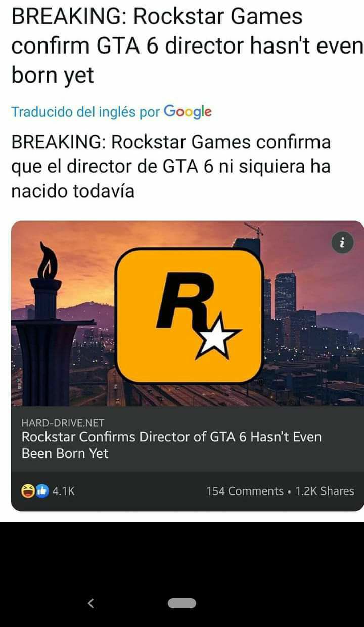Tap the Android back arrow

click(x=91, y=603)
